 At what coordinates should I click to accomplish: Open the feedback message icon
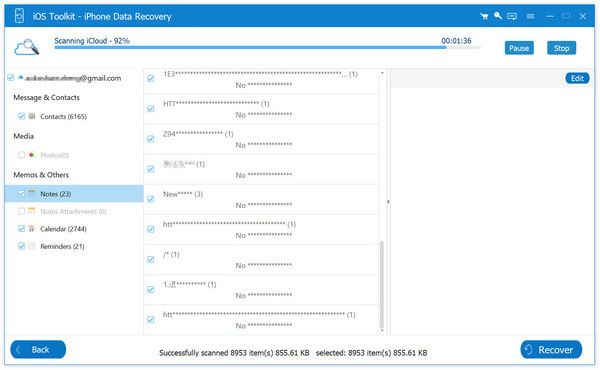512,16
